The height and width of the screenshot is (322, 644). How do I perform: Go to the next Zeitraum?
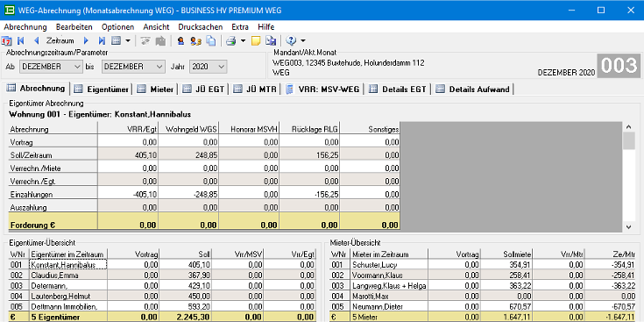tap(86, 40)
